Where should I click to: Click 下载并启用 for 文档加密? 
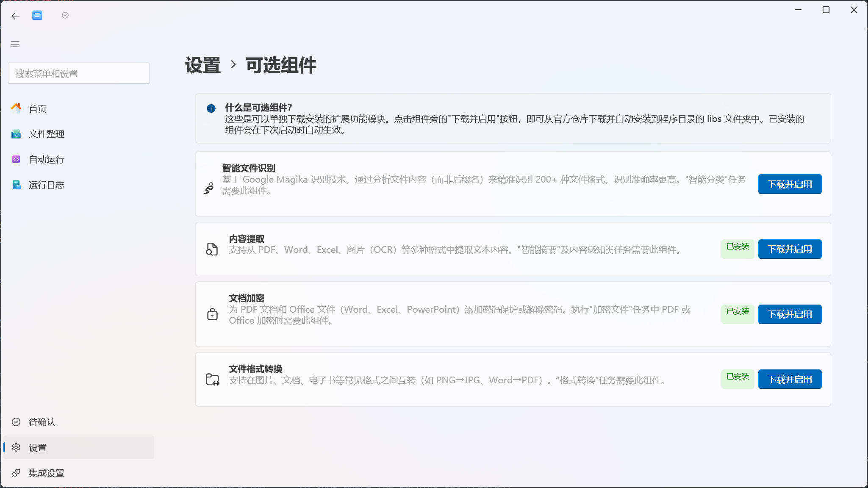[x=790, y=314]
